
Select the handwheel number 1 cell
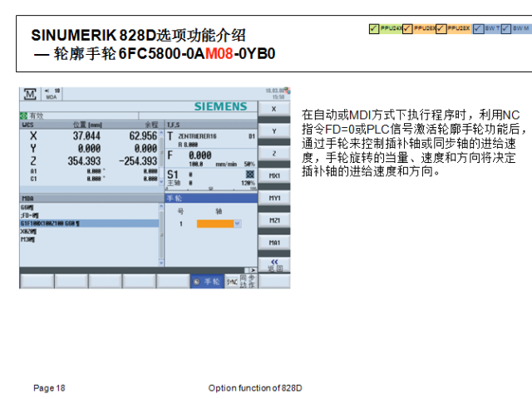click(x=181, y=224)
